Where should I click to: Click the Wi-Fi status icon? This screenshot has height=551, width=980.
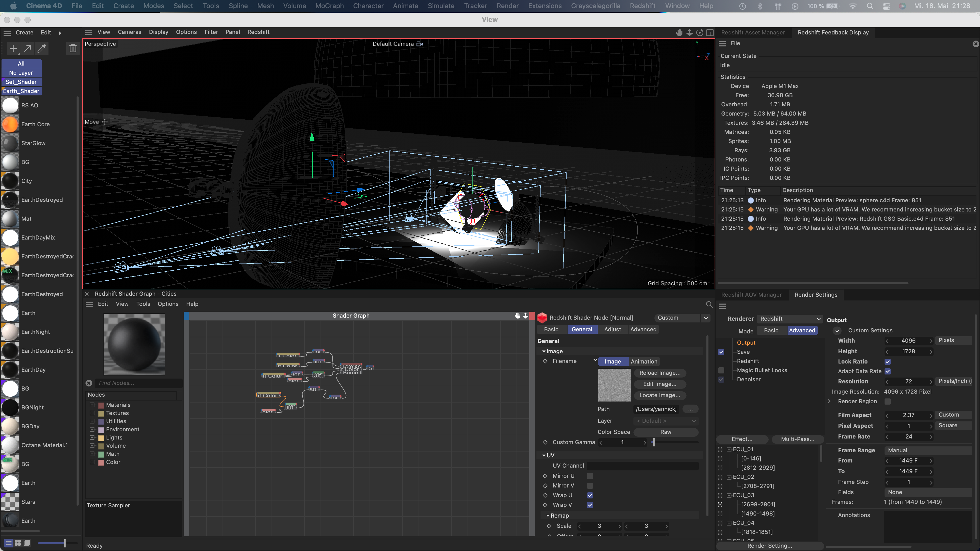click(x=853, y=6)
